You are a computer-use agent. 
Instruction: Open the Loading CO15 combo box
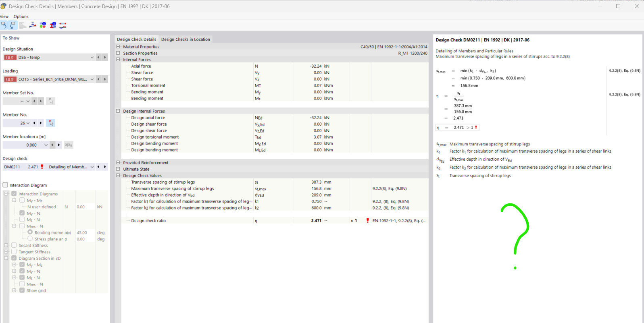pyautogui.click(x=92, y=79)
